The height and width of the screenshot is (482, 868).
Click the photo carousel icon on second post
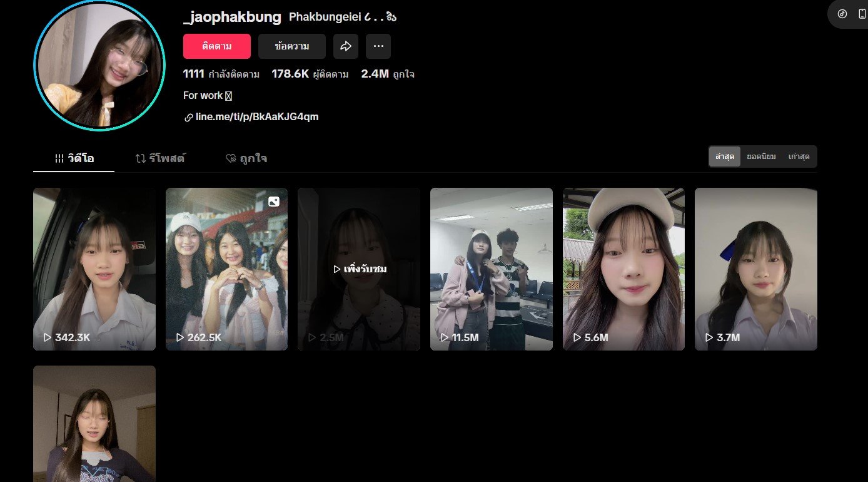click(x=274, y=202)
